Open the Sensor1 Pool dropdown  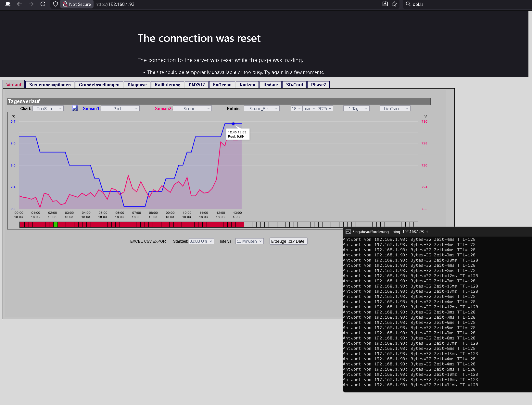pos(120,108)
